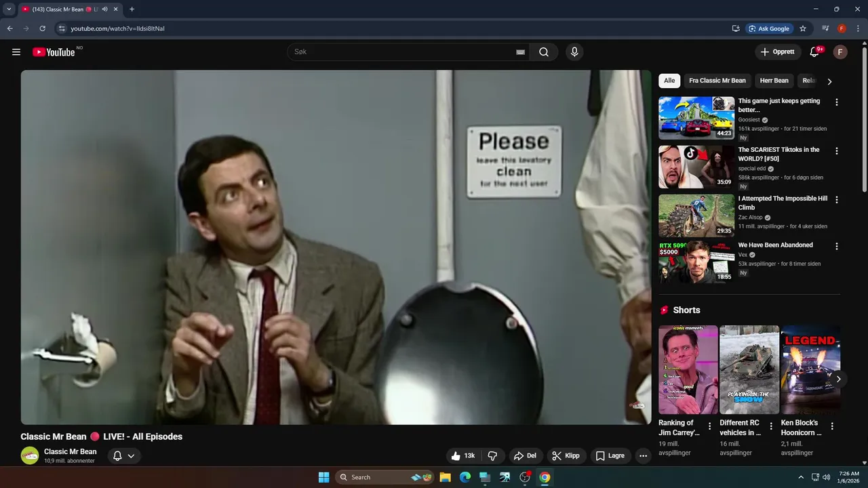Show more filter chips with right arrow
Image resolution: width=868 pixels, height=488 pixels.
pos(829,81)
